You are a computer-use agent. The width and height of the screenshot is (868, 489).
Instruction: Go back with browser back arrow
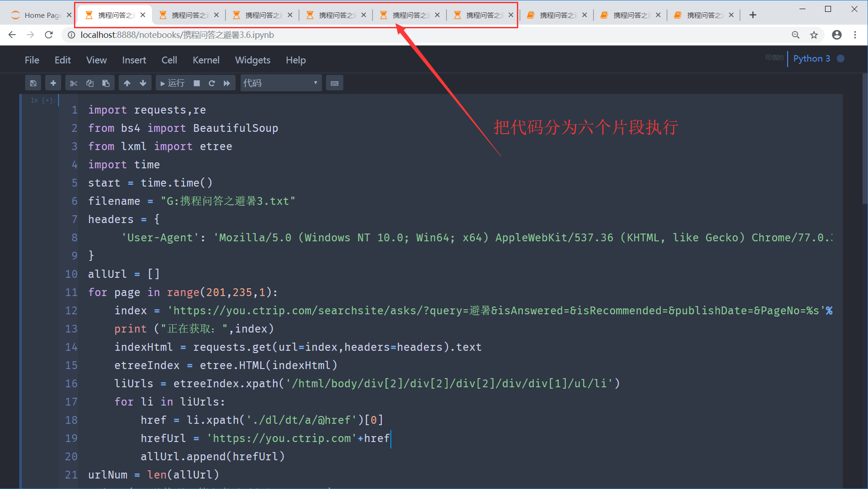12,35
